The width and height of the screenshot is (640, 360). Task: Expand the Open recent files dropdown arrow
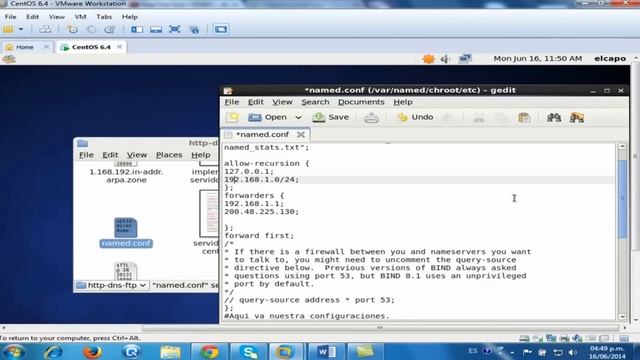tap(298, 118)
